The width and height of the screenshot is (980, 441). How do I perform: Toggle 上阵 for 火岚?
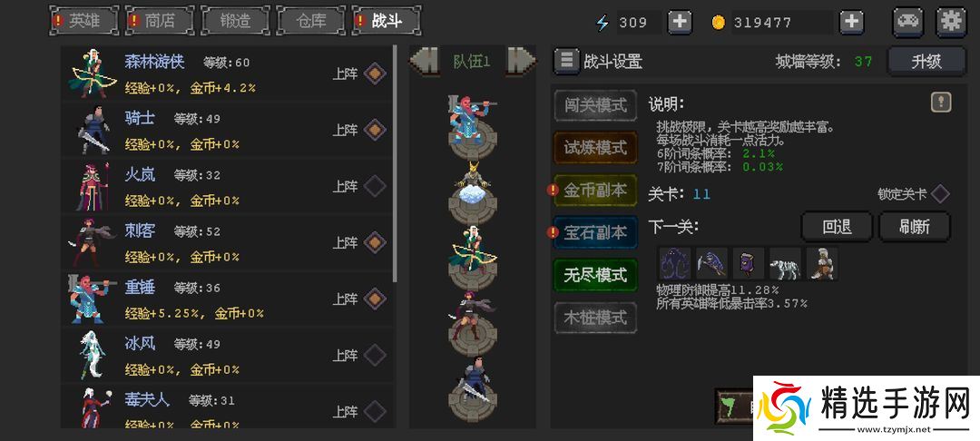point(375,185)
